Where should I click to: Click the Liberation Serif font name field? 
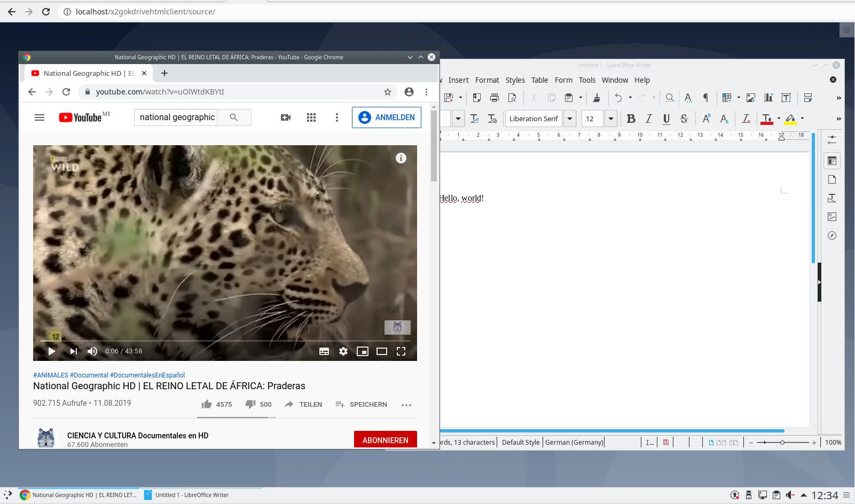pyautogui.click(x=534, y=119)
